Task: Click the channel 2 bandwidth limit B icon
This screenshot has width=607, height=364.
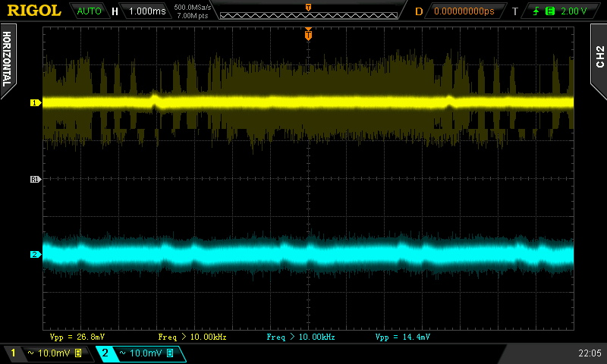Action: point(169,353)
